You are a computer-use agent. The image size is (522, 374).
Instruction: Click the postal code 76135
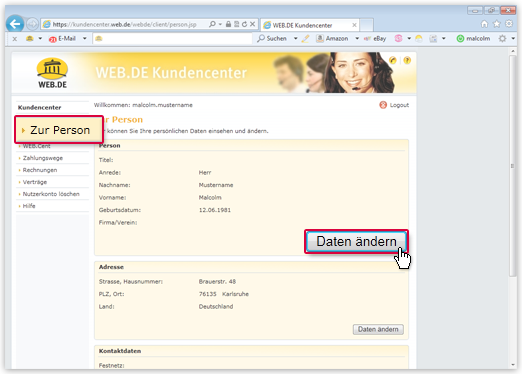207,294
